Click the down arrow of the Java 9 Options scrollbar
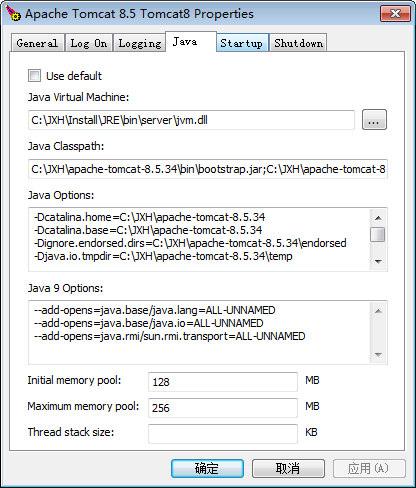 coord(378,354)
